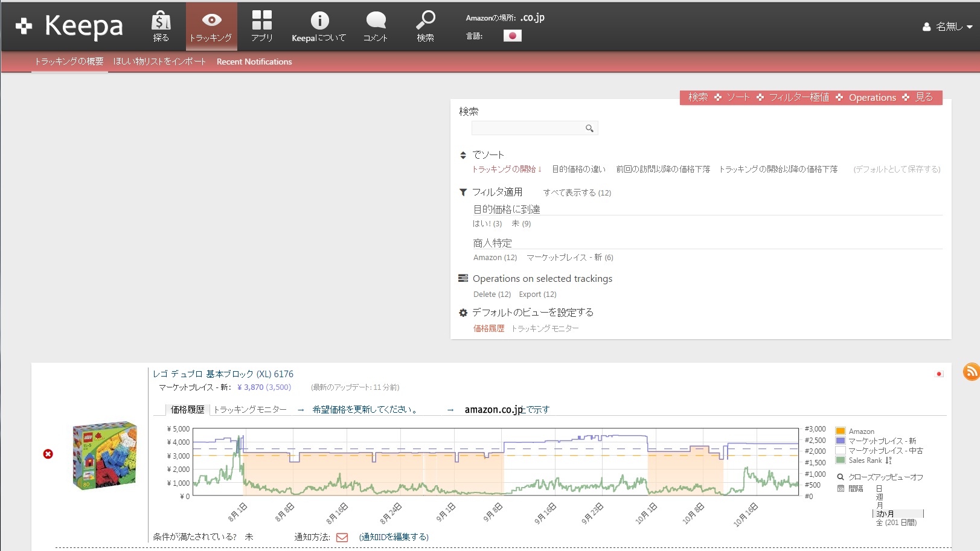
Task: Click the Keepa plus logo icon
Action: click(24, 26)
